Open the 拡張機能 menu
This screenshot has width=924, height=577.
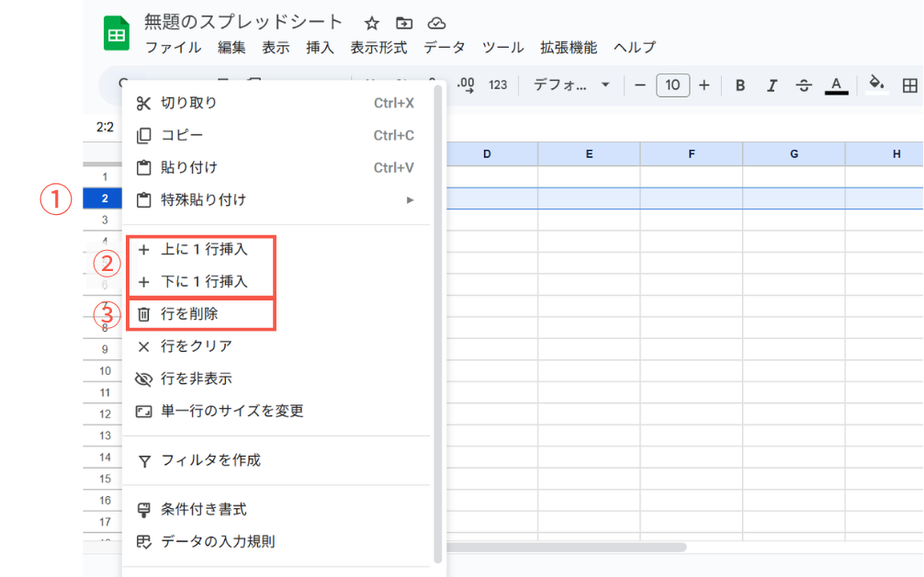point(569,48)
